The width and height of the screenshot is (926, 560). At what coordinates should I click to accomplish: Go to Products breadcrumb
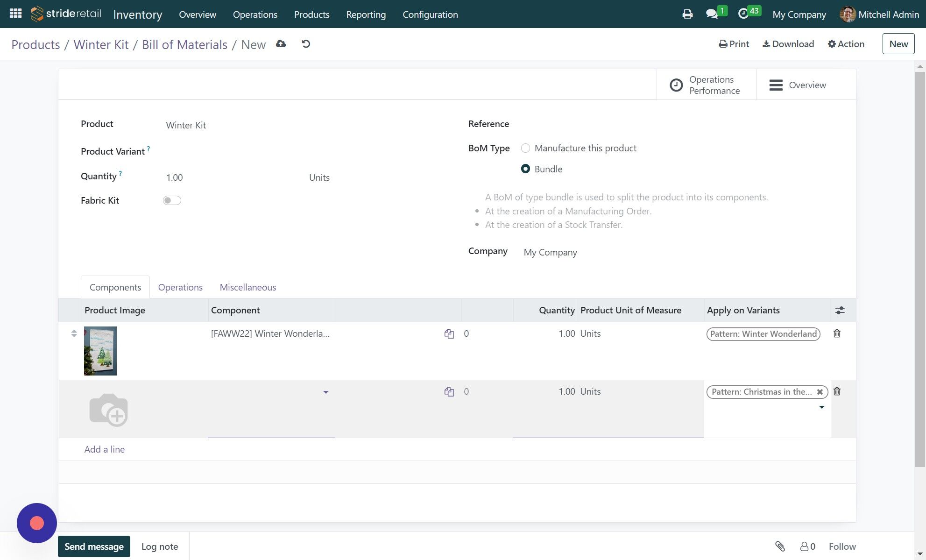[35, 44]
